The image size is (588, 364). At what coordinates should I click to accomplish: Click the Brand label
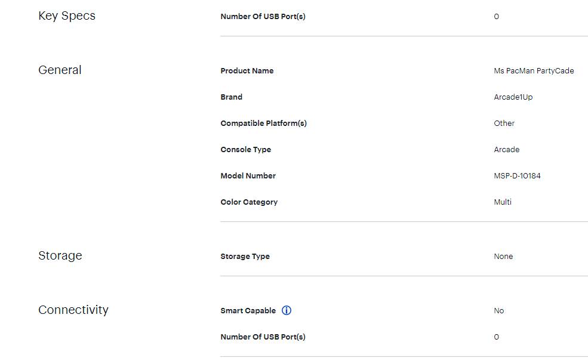[x=232, y=97]
